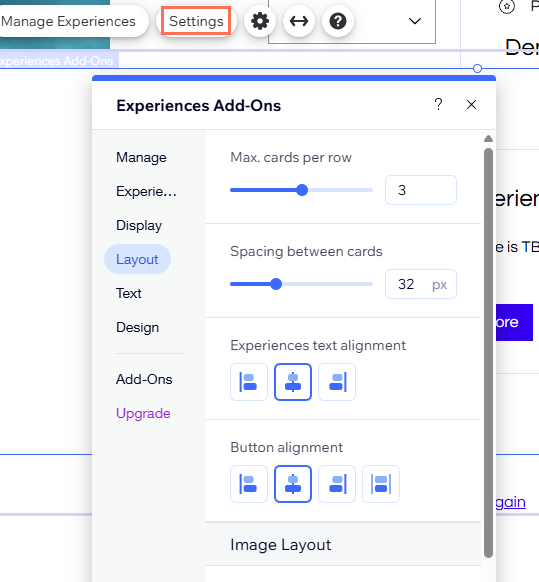Screen dimensions: 539x582
Task: Open the Manage tab
Action: click(x=141, y=157)
